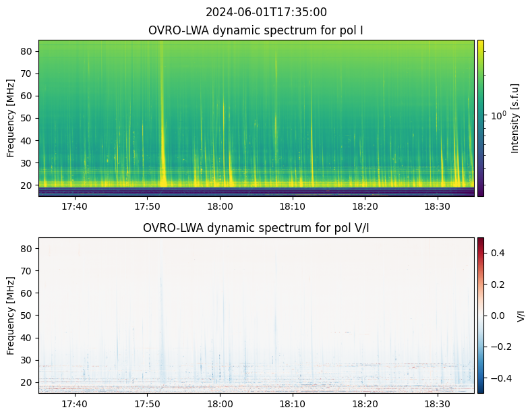Click the 0.4 tick on V/I colorbar

497,252
